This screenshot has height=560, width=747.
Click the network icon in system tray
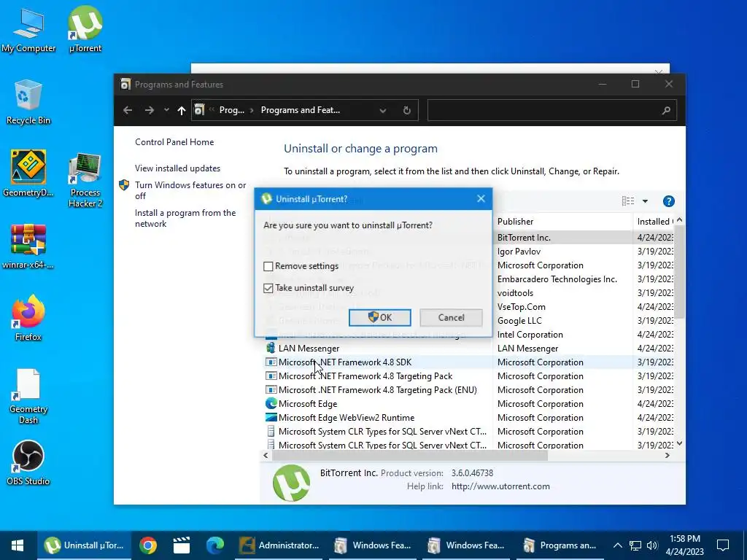[635, 545]
